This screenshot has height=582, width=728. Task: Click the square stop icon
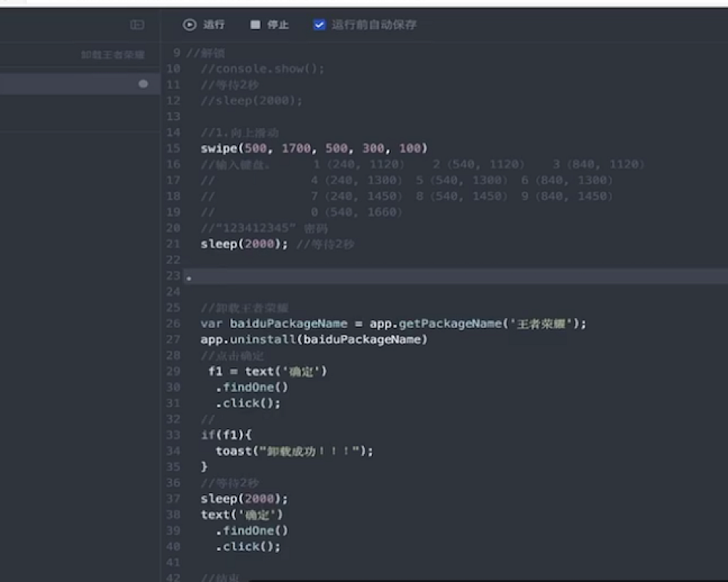[256, 25]
